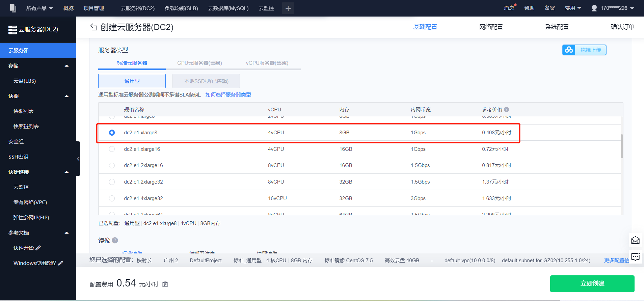This screenshot has width=644, height=301.
Task: Open 消息 notifications
Action: (509, 8)
